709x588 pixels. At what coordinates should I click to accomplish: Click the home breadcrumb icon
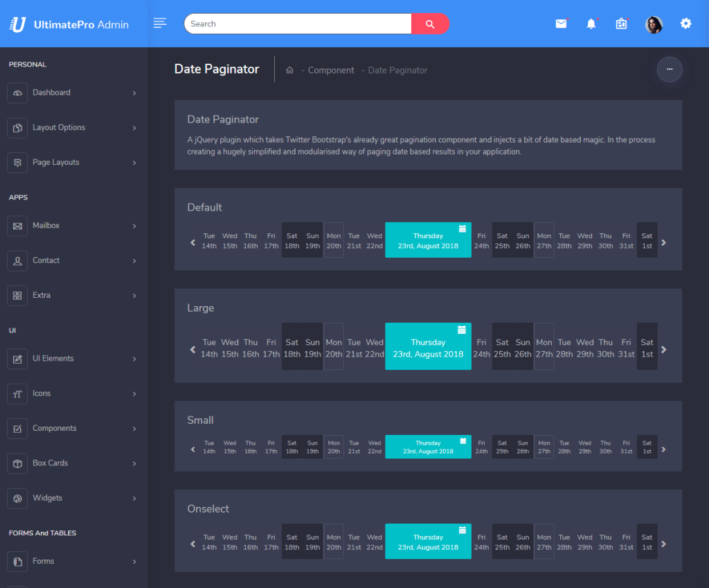click(290, 70)
